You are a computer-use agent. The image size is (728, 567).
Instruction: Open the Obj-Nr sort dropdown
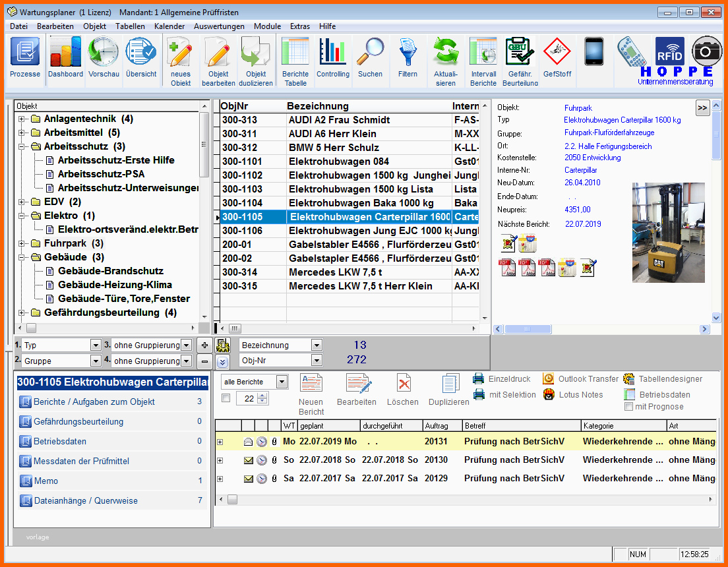coord(317,361)
